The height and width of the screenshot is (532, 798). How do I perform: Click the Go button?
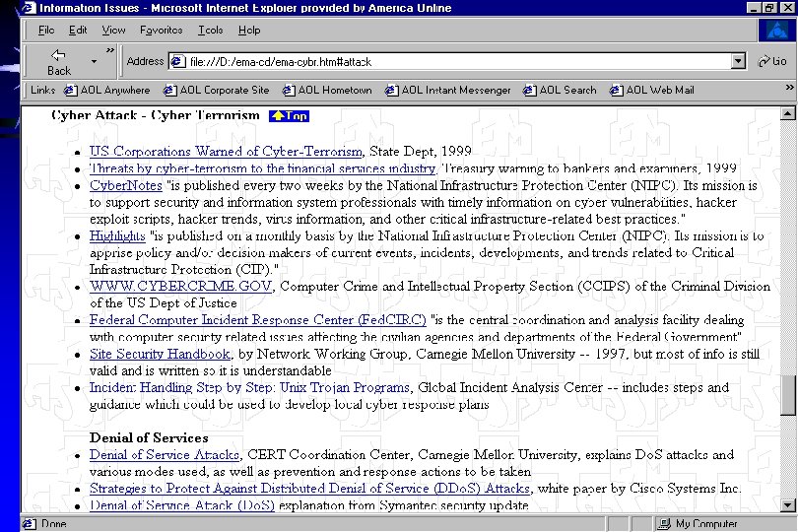(x=772, y=62)
